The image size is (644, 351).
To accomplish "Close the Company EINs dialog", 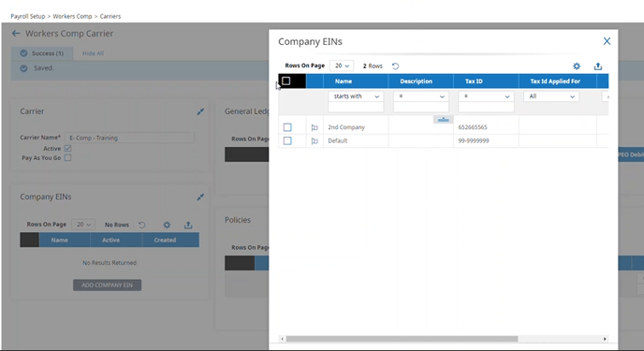I will (607, 41).
